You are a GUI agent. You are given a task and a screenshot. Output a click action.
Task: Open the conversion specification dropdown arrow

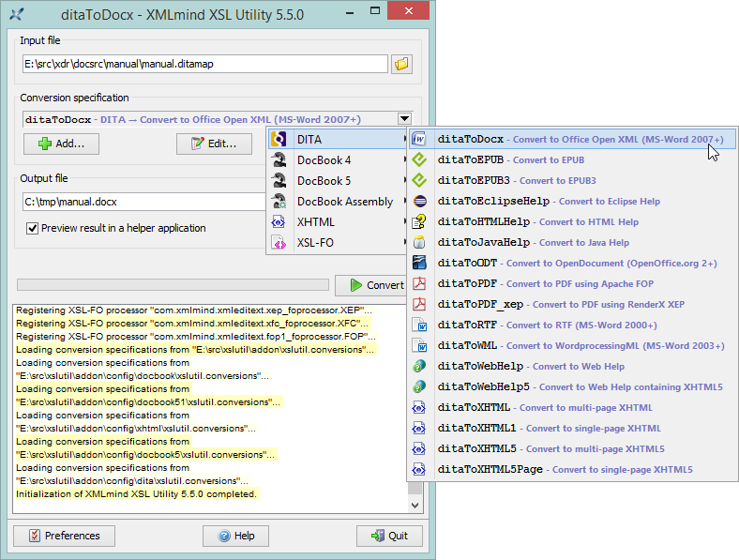click(404, 119)
